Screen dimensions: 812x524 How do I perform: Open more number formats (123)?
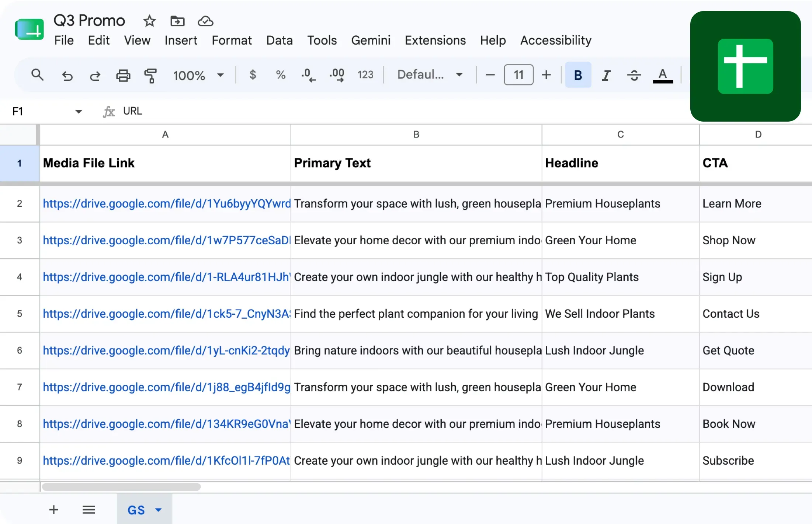365,75
